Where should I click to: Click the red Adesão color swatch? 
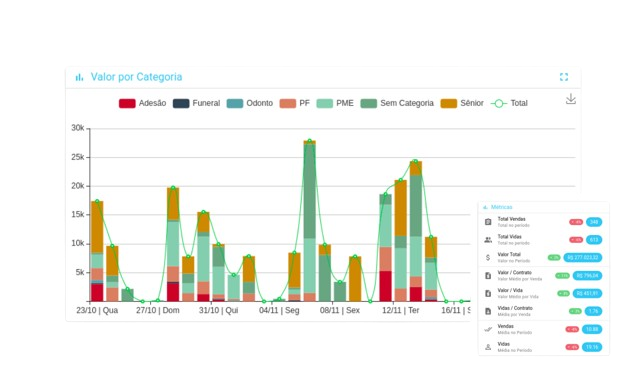pyautogui.click(x=127, y=103)
